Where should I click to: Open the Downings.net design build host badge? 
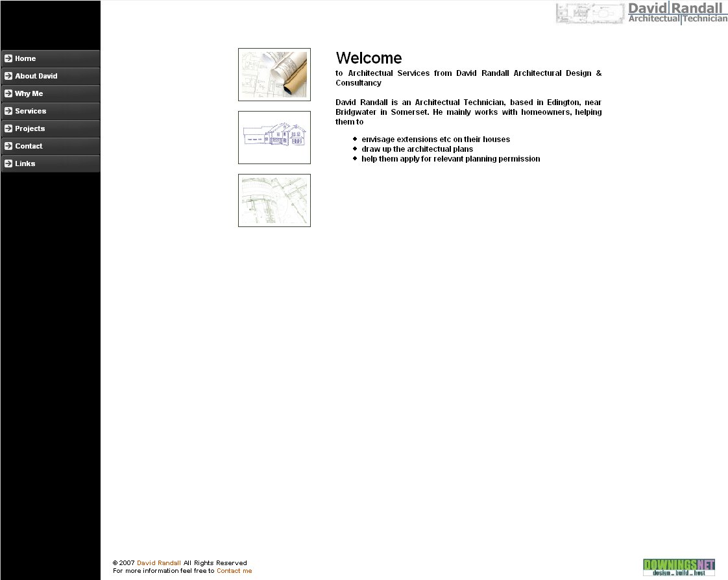point(679,568)
